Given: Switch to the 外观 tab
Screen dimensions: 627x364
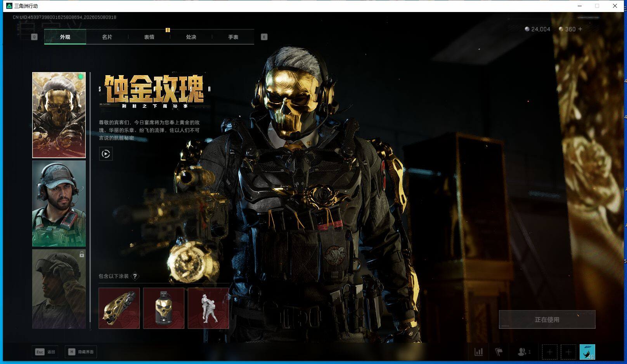Looking at the screenshot, I should (x=65, y=37).
